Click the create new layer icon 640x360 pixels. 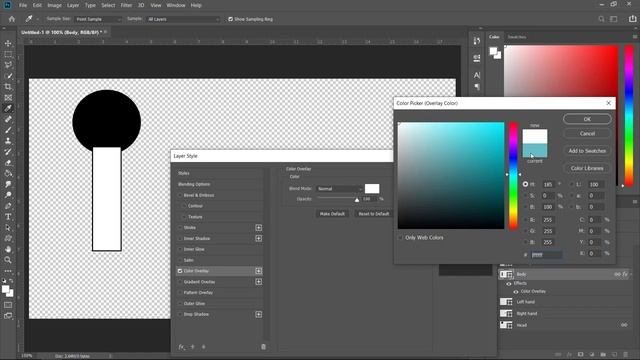pyautogui.click(x=614, y=355)
